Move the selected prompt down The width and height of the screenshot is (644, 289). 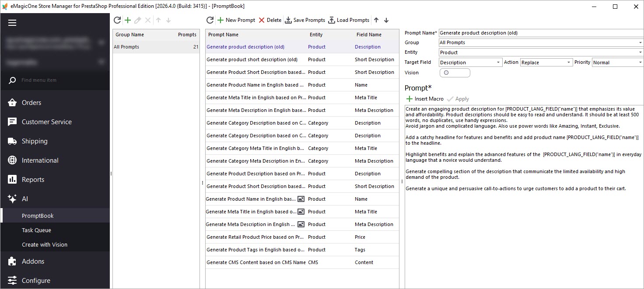point(386,20)
